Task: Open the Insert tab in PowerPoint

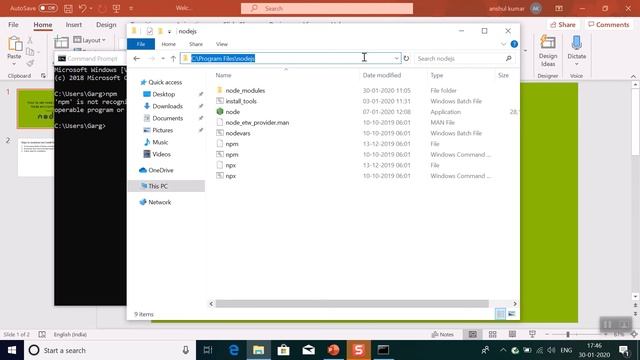Action: point(73,25)
